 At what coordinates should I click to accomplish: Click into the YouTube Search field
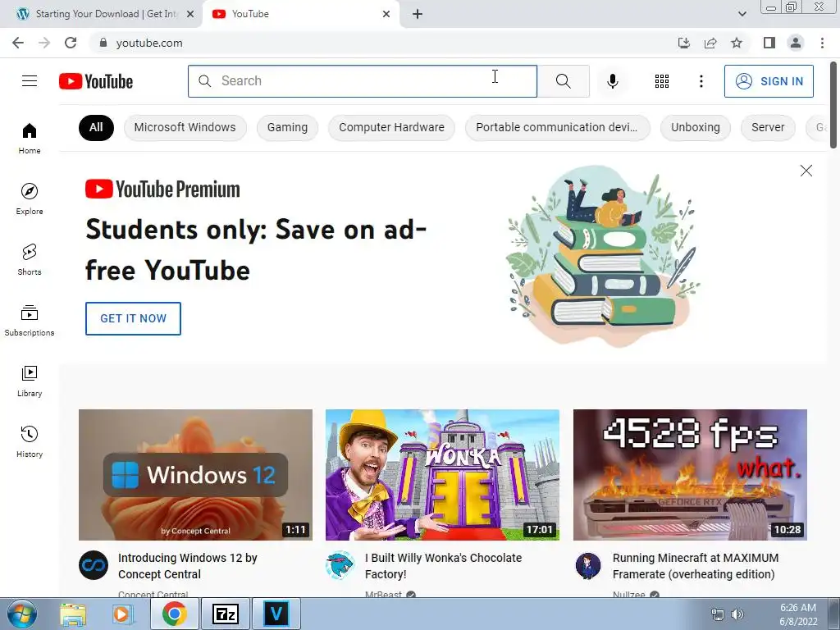pos(363,81)
